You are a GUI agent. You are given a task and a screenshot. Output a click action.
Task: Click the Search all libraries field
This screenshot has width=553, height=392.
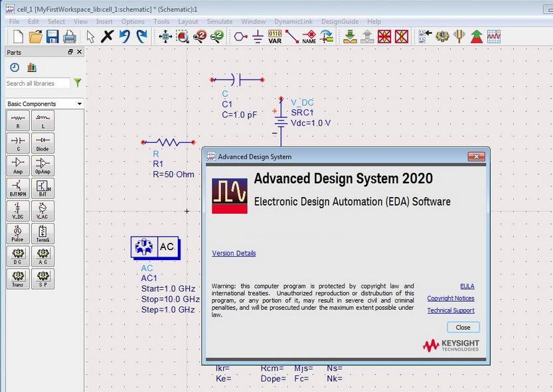point(37,83)
